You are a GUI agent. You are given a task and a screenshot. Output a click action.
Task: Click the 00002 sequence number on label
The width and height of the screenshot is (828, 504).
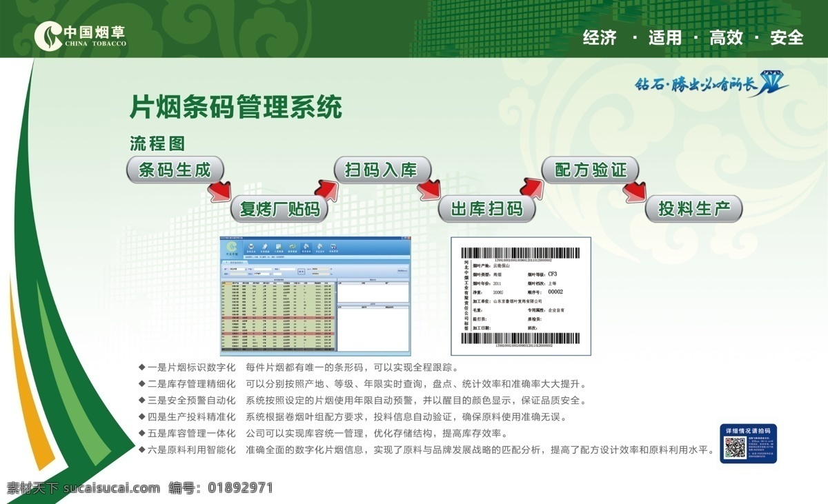(x=555, y=292)
